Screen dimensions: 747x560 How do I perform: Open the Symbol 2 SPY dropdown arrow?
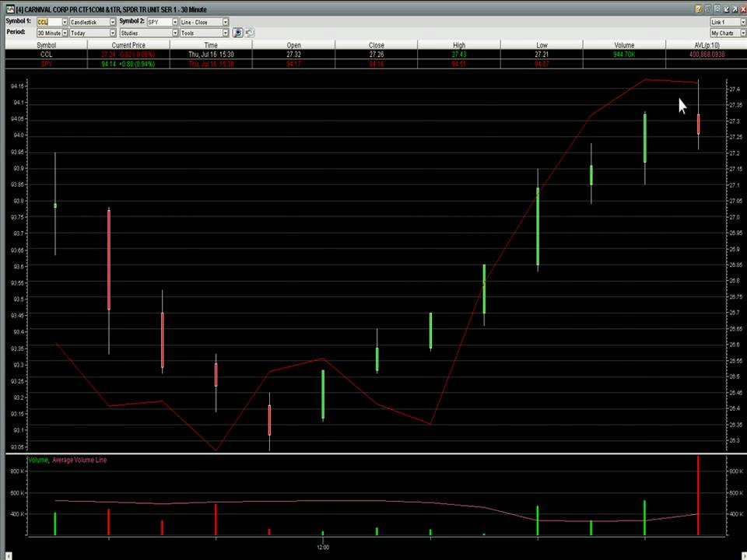pyautogui.click(x=175, y=22)
